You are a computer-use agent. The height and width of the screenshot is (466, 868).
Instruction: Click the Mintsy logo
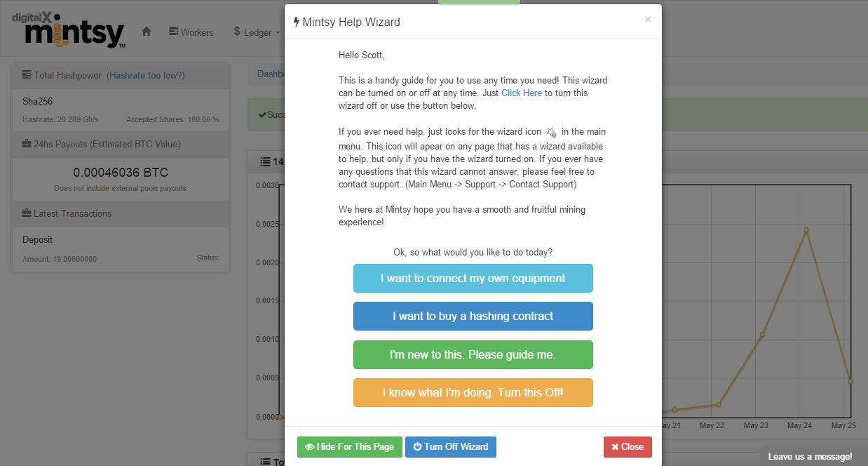[x=69, y=31]
